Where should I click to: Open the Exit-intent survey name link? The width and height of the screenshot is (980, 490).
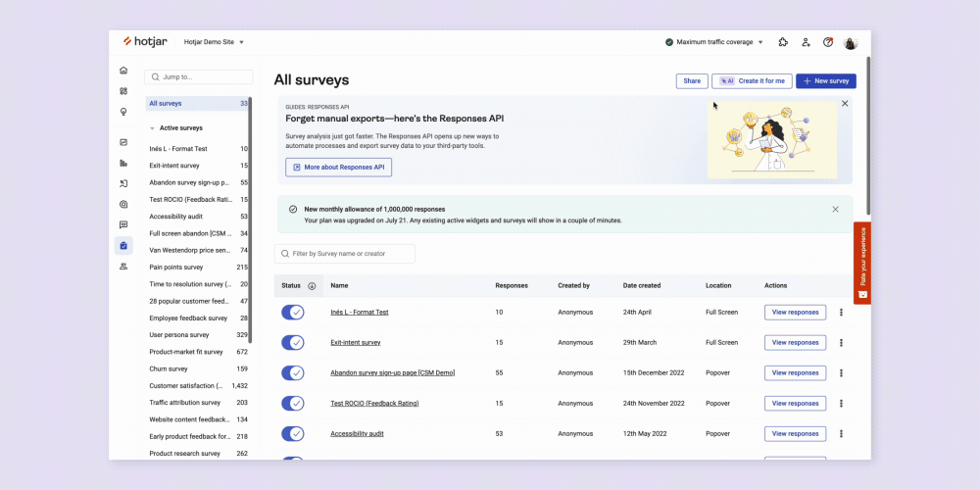tap(356, 342)
